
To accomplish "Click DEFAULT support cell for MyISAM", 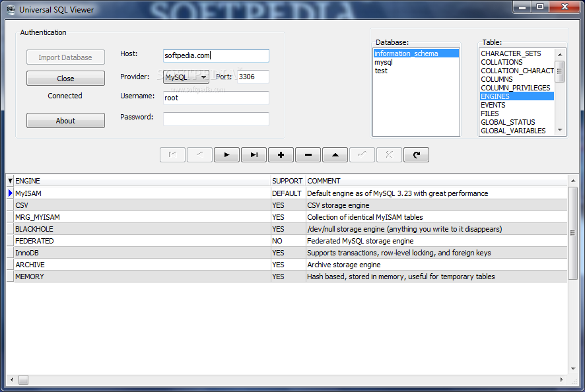I will (x=288, y=193).
